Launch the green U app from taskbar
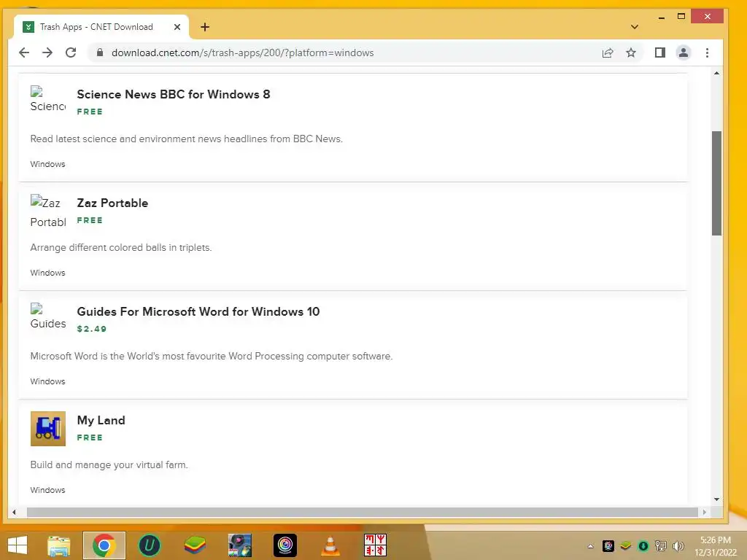 (x=149, y=545)
